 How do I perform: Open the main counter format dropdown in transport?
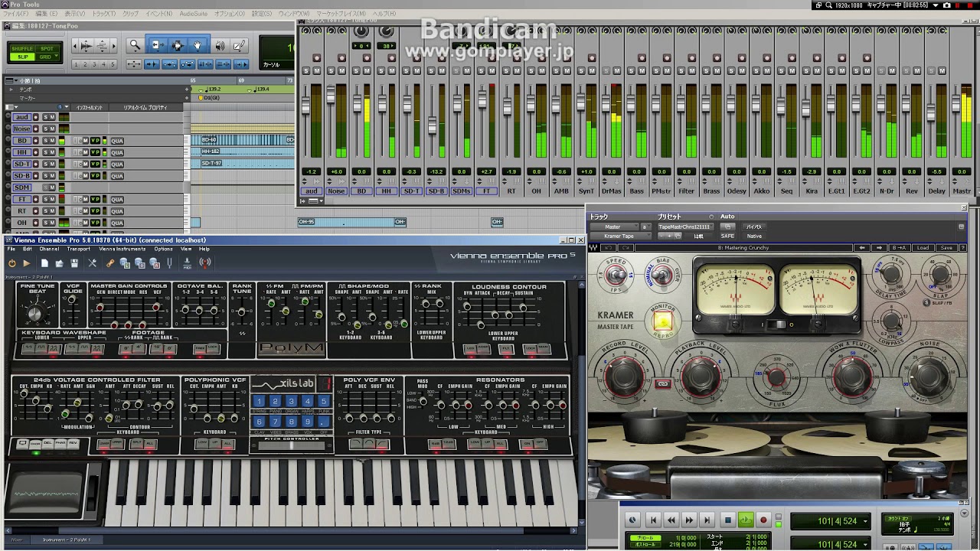(865, 522)
